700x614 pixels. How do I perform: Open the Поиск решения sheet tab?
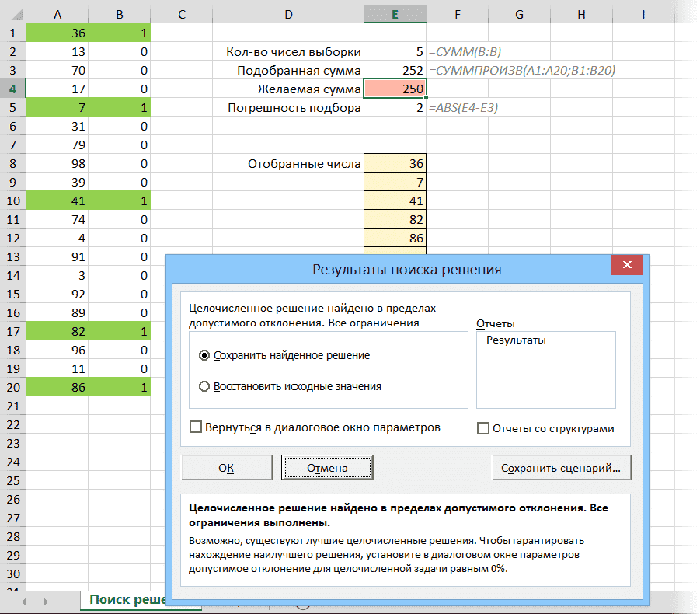[124, 600]
